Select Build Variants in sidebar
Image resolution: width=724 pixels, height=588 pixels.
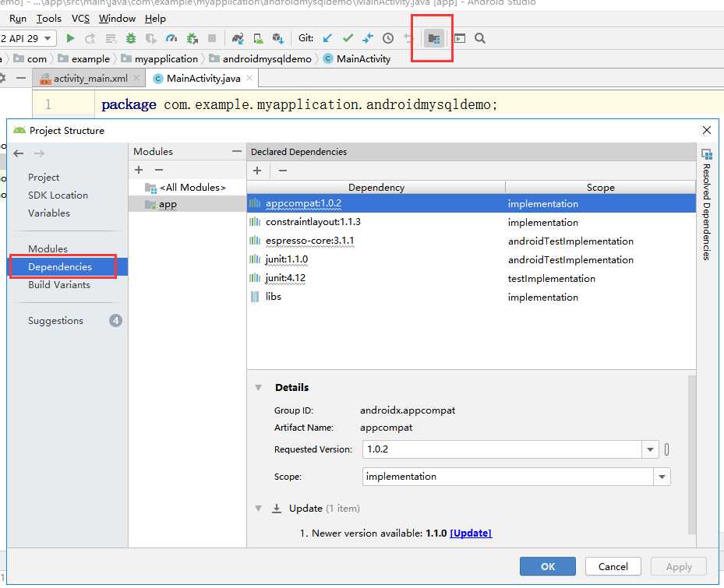[59, 285]
